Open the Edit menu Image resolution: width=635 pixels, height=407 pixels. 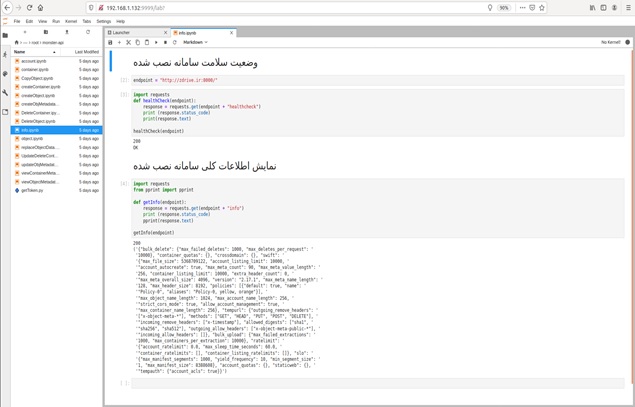coord(29,21)
